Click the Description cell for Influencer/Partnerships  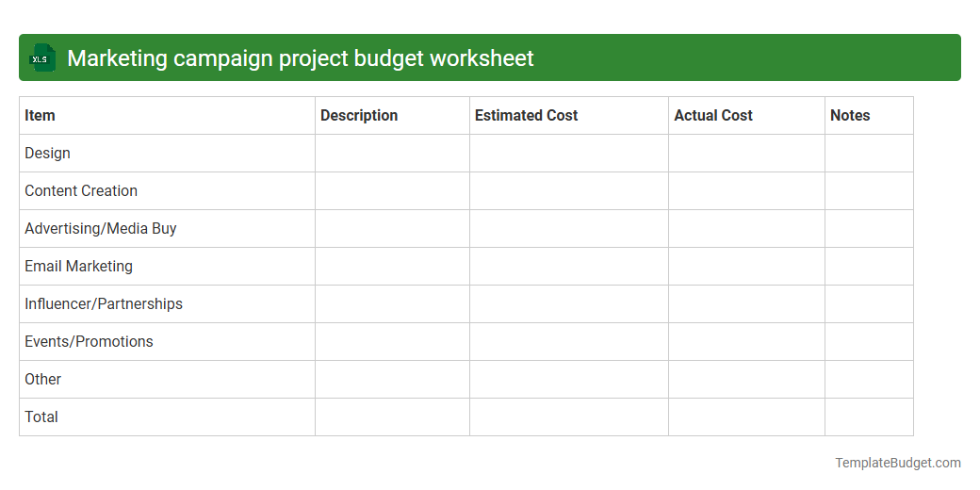tap(393, 303)
